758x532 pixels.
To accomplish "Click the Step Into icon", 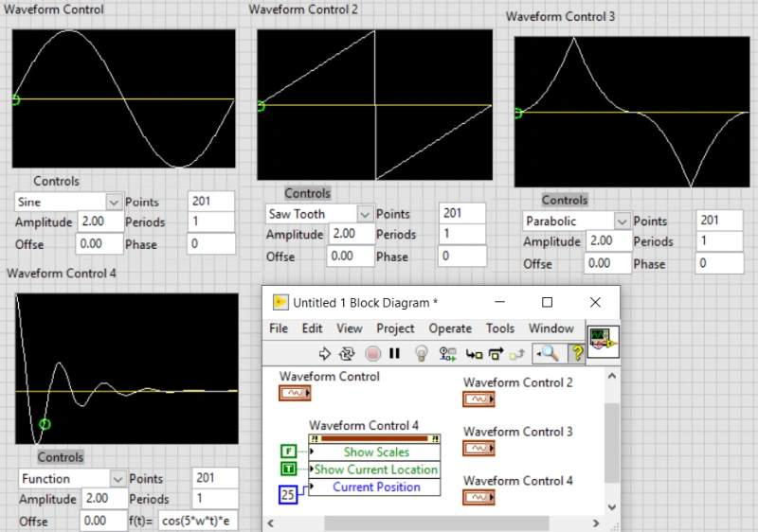I will [474, 355].
